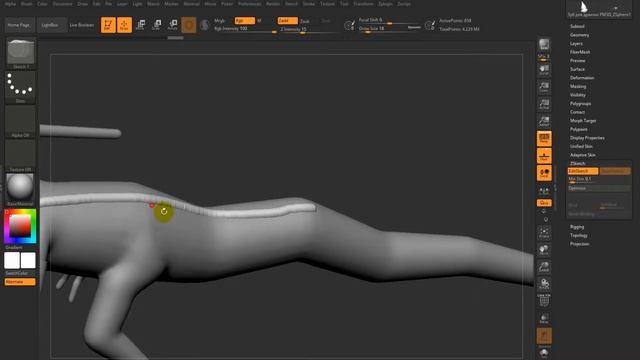
Task: Click the Gizmo 3D icon
Action: [x=189, y=25]
